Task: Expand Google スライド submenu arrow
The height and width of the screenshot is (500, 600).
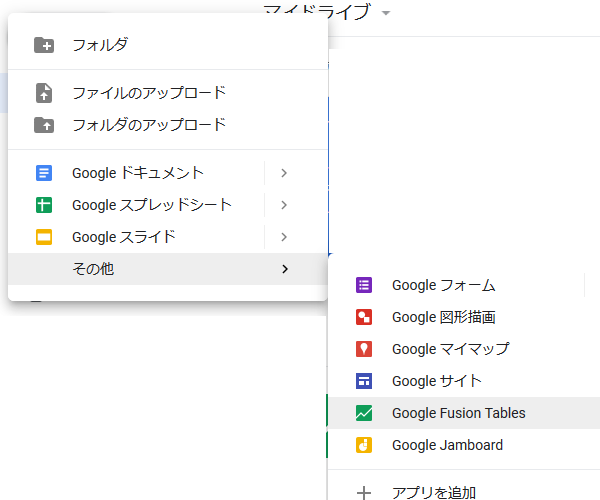Action: pos(284,237)
